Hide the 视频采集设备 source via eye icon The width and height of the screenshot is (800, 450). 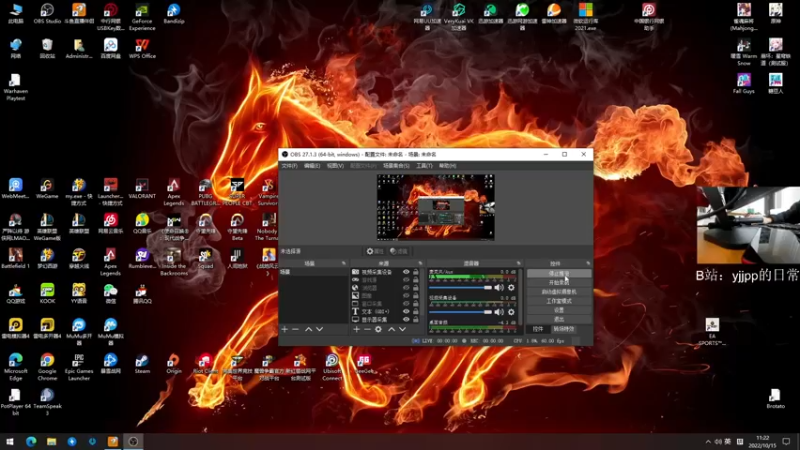(x=406, y=272)
